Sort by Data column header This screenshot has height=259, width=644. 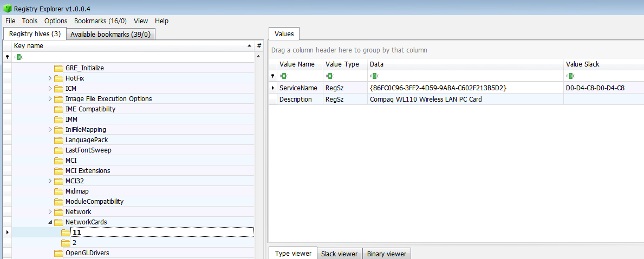(465, 64)
